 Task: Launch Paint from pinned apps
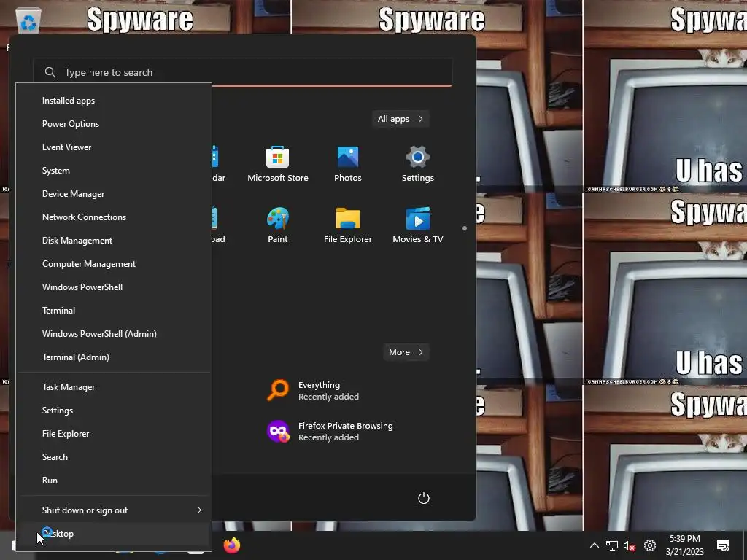click(x=278, y=225)
